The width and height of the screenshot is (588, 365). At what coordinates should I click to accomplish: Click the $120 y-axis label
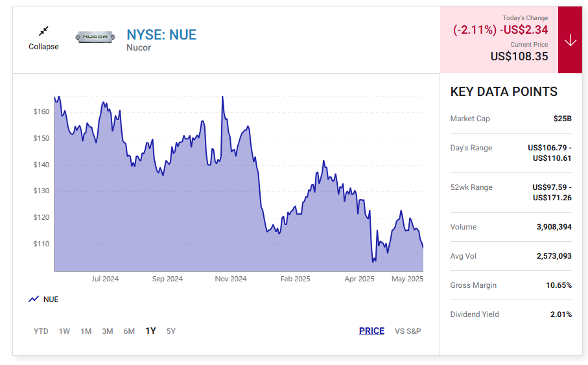41,217
